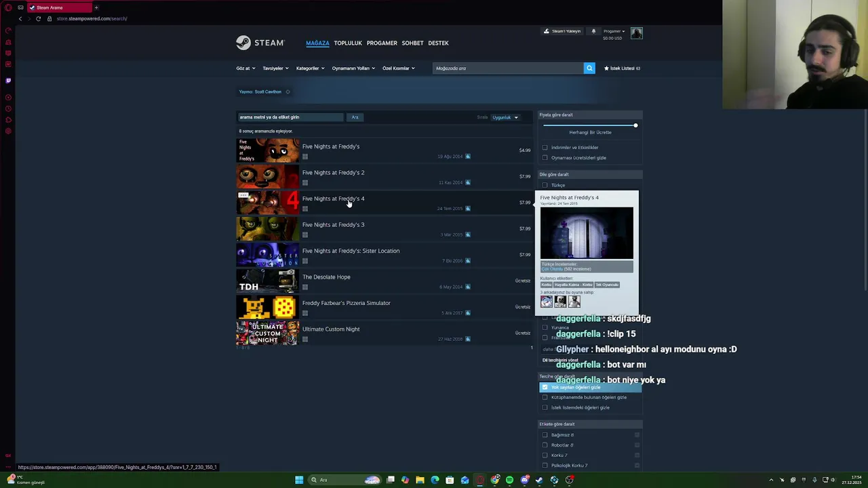The width and height of the screenshot is (868, 488).
Task: Open Ultimate Custom Night result
Action: point(384,333)
